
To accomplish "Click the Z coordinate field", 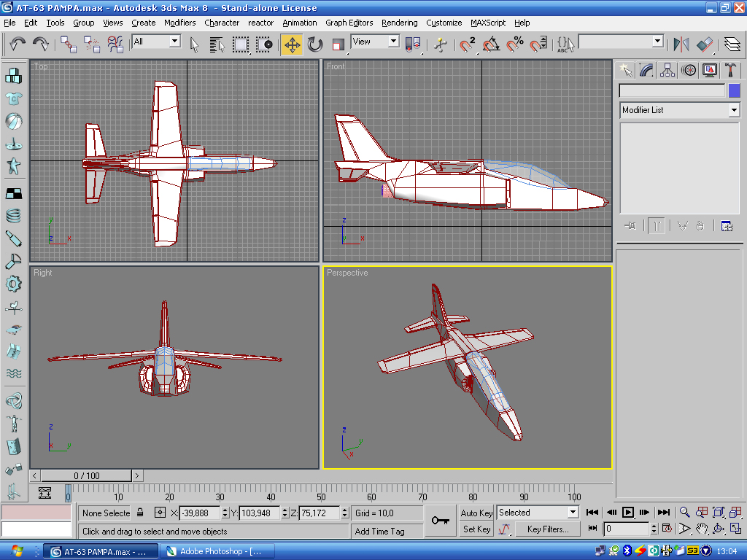I will pos(320,513).
